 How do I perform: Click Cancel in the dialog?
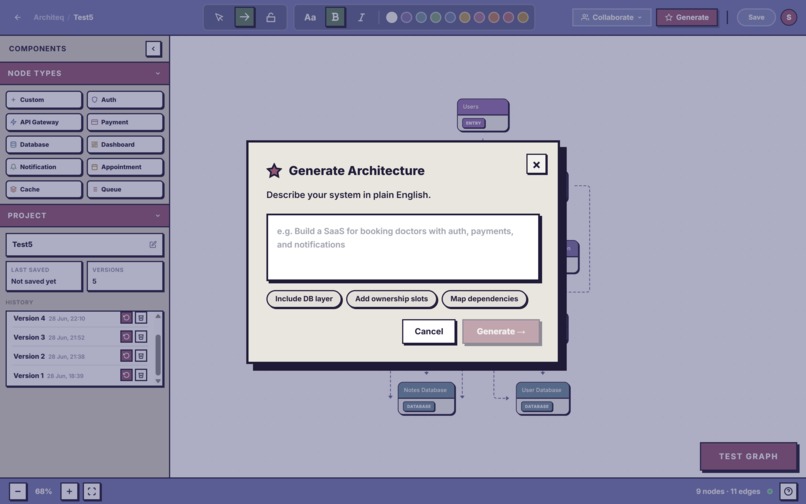[429, 332]
